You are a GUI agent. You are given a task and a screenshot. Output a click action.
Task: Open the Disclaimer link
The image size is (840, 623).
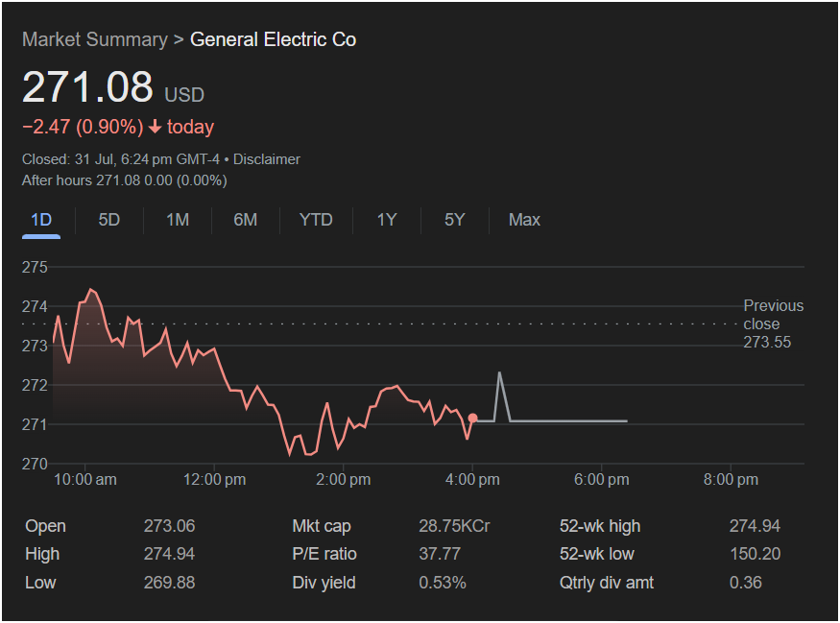click(x=267, y=159)
